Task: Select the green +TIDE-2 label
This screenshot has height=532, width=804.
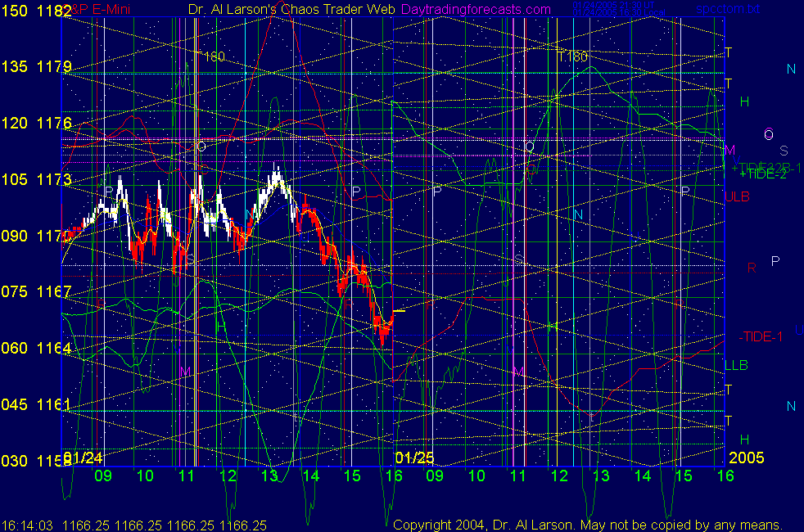Action: (x=763, y=174)
